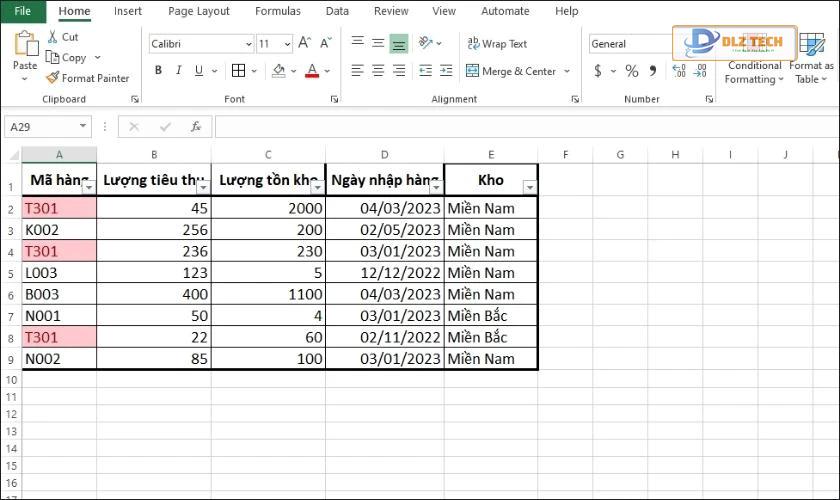Toggle Underline formatting
Screen dimensions: 840x500
199,70
